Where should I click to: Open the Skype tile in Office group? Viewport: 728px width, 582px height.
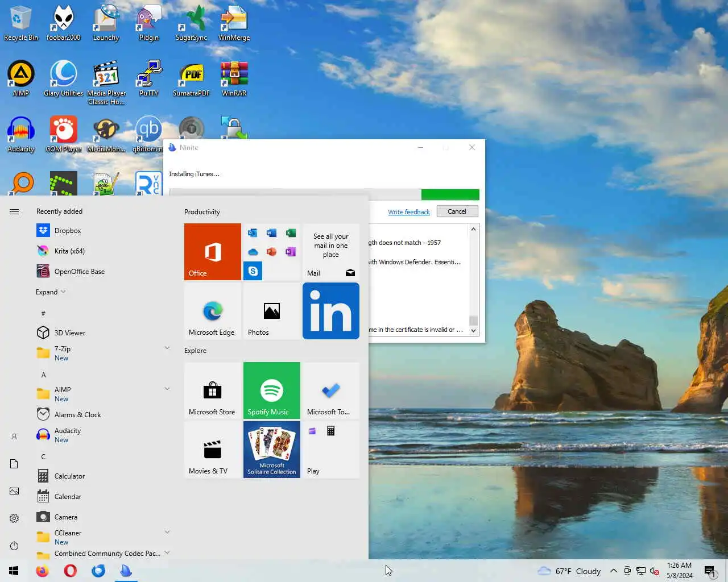(253, 271)
